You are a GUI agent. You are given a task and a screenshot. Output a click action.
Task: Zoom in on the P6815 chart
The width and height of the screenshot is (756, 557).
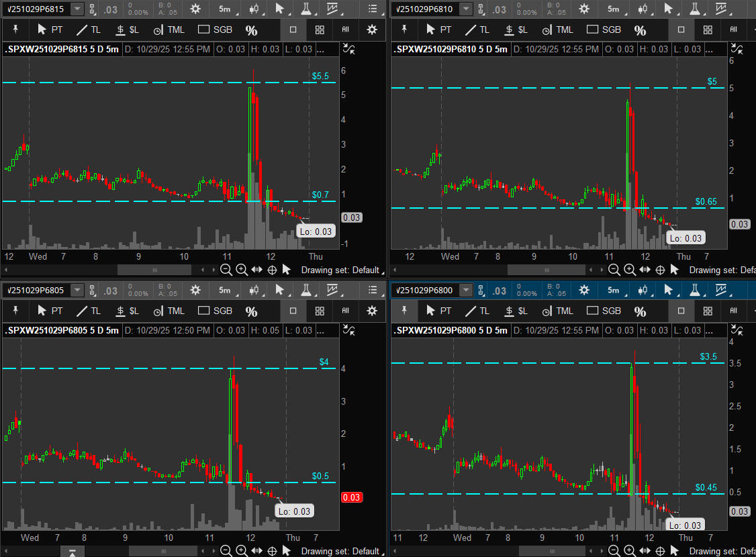tap(242, 270)
